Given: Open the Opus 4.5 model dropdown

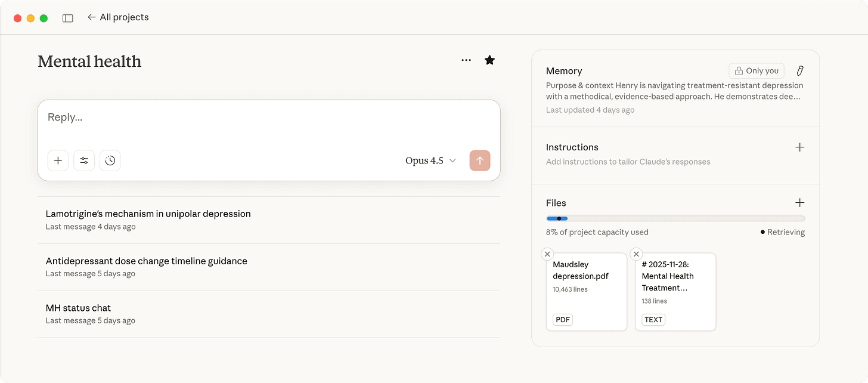Looking at the screenshot, I should (x=430, y=160).
